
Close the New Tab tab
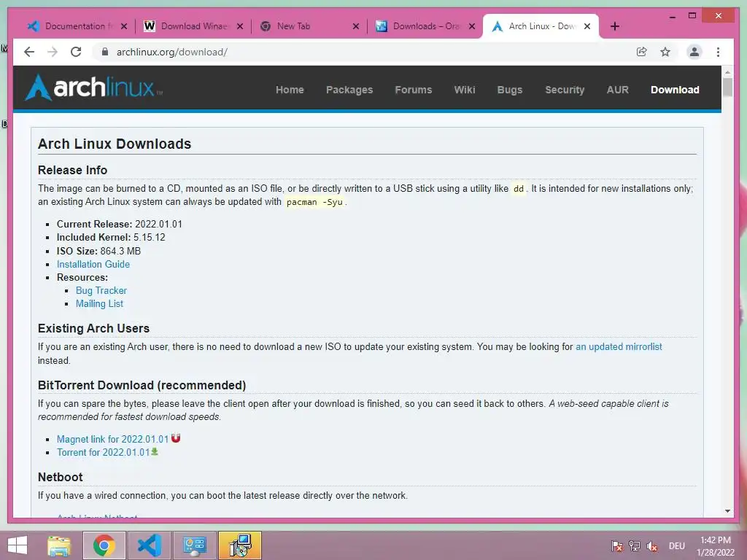pos(356,26)
